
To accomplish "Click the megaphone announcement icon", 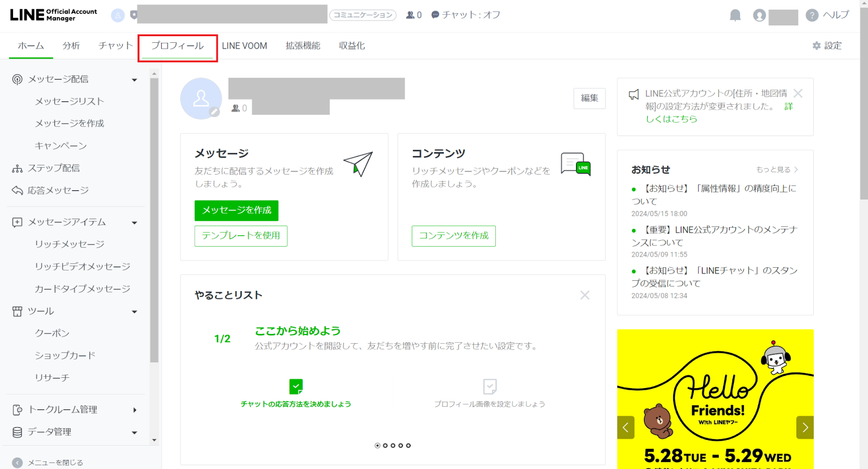I will [x=634, y=95].
